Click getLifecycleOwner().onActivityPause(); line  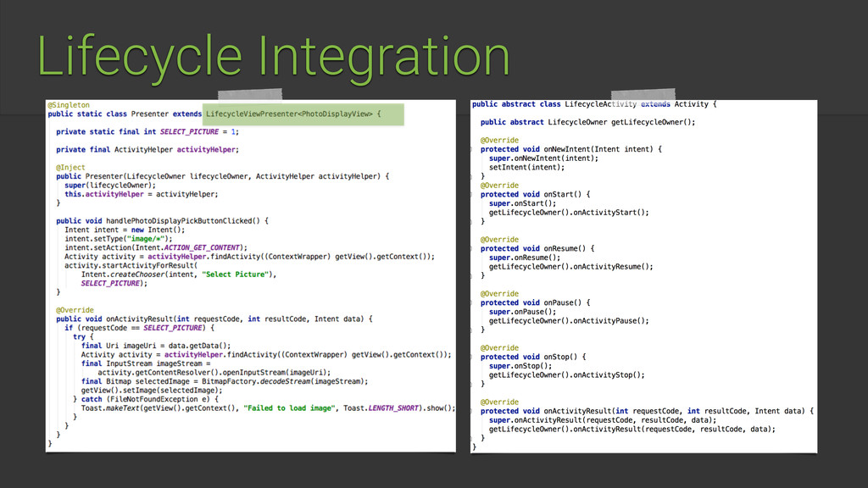tap(569, 321)
